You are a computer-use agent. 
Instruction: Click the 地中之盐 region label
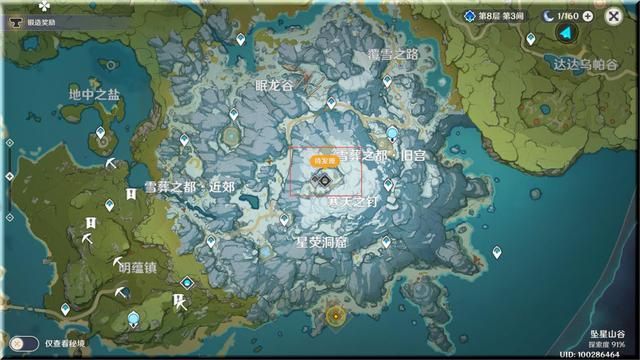tap(94, 95)
